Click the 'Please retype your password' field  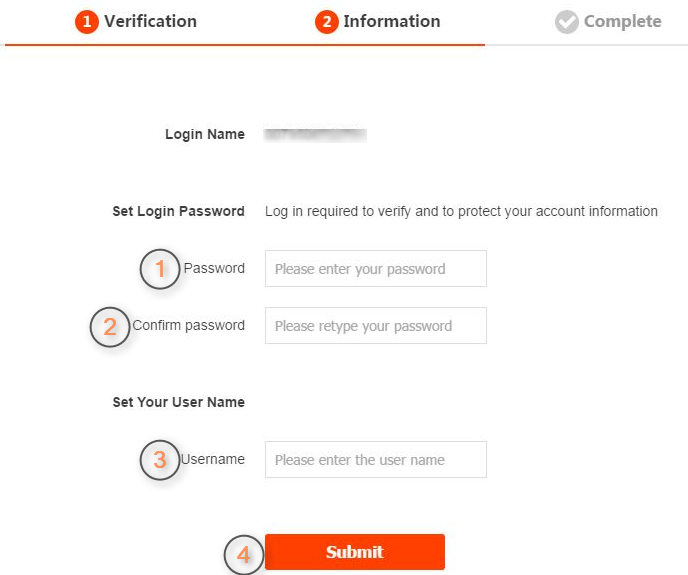tap(375, 326)
